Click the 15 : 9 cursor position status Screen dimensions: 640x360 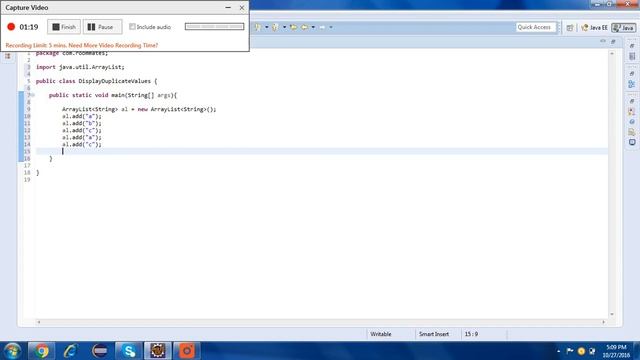(x=471, y=334)
